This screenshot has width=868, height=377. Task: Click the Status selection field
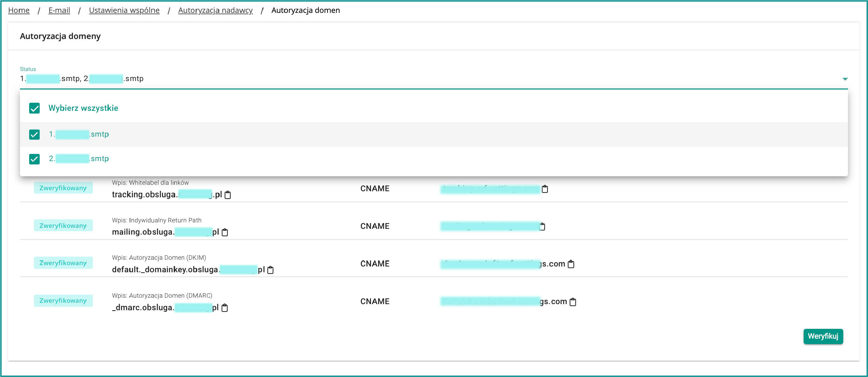(407, 79)
